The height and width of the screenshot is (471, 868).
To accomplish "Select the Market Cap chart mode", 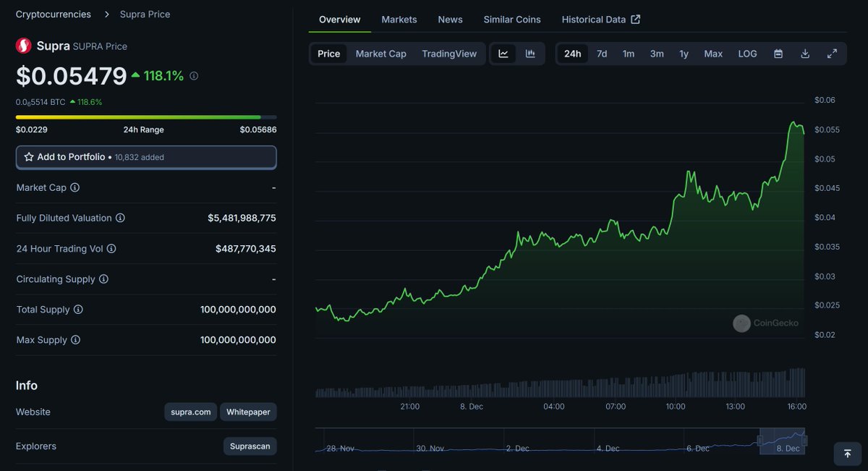I will click(x=381, y=54).
